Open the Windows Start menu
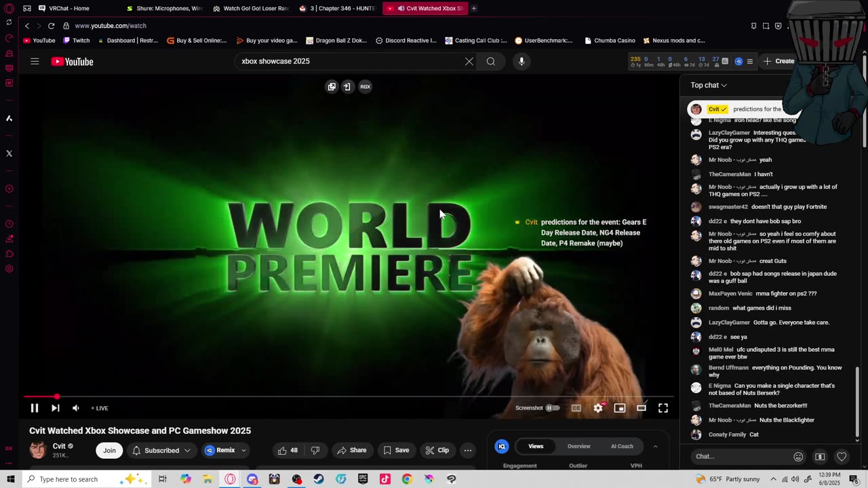Viewport: 868px width, 488px height. (10, 479)
